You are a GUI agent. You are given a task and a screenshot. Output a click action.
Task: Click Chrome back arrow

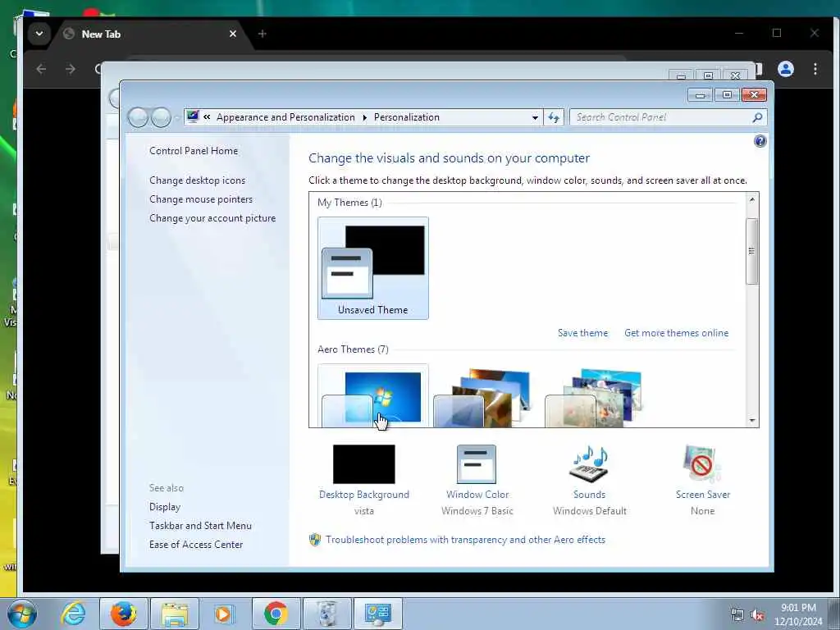click(41, 69)
